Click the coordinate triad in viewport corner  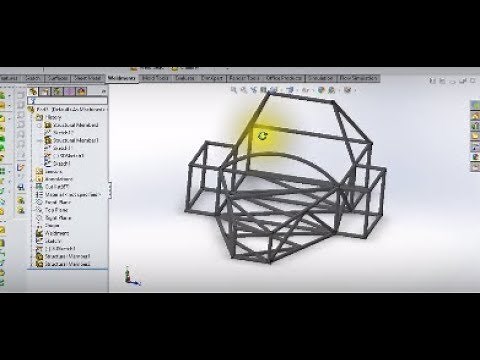pos(132,276)
